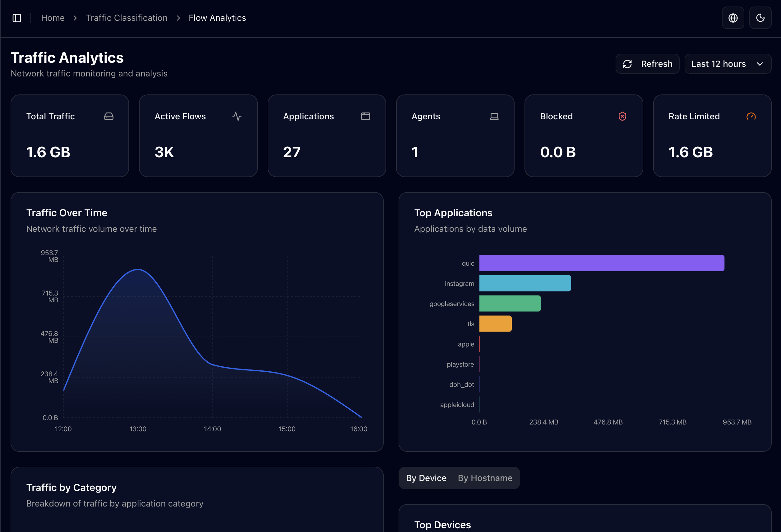This screenshot has height=532, width=781.
Task: Switch to the By Device tab
Action: 426,478
